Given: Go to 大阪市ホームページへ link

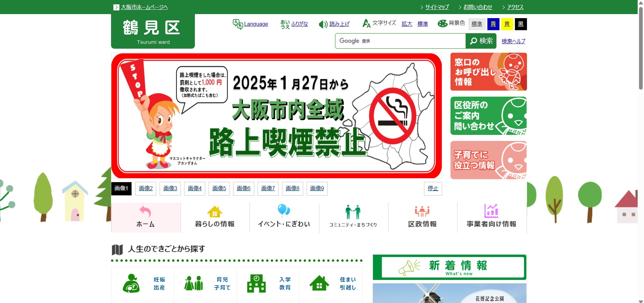Looking at the screenshot, I should pyautogui.click(x=144, y=7).
